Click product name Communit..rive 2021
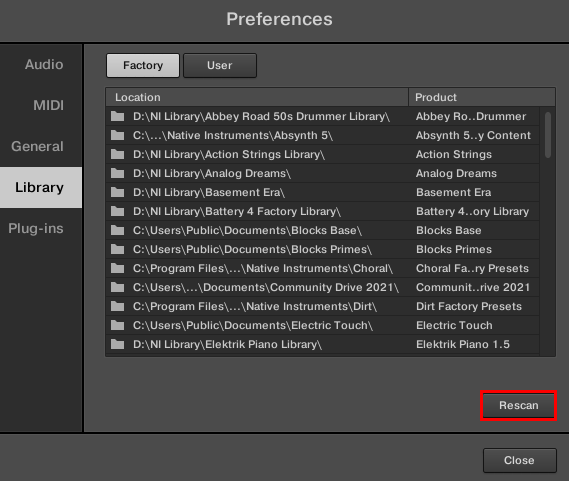Viewport: 569px width, 481px height. click(473, 287)
